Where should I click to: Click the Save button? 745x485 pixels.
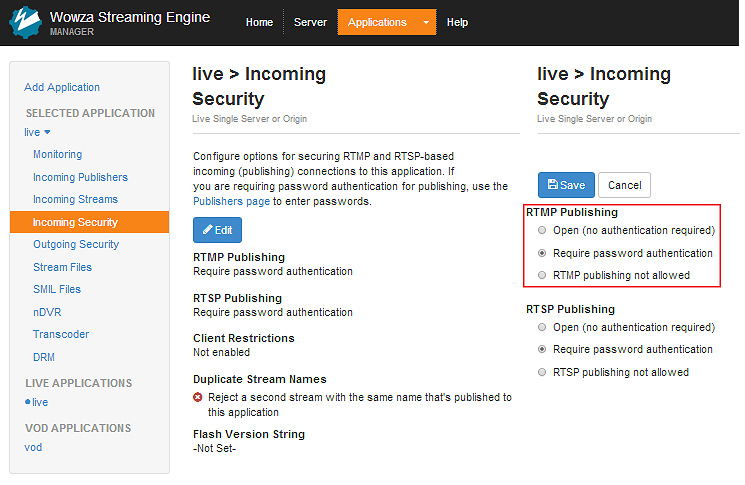click(x=566, y=185)
